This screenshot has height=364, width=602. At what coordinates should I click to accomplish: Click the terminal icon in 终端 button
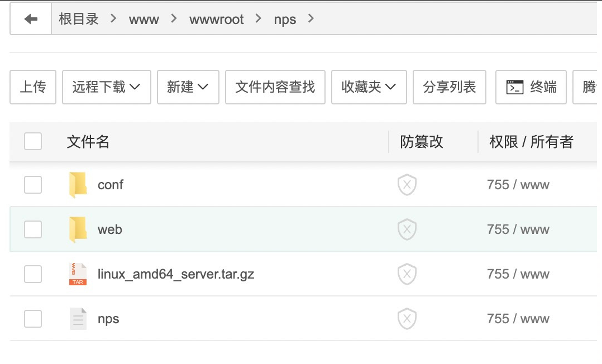(x=515, y=87)
